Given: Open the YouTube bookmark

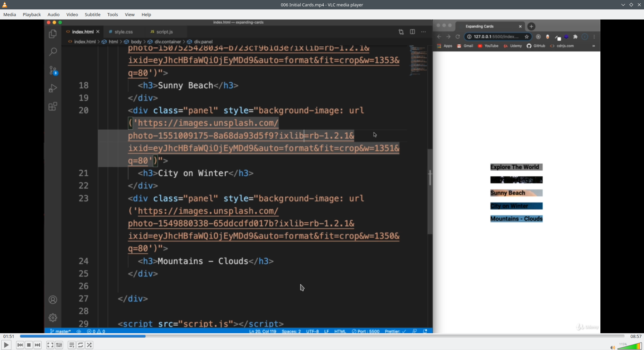Looking at the screenshot, I should (x=488, y=46).
